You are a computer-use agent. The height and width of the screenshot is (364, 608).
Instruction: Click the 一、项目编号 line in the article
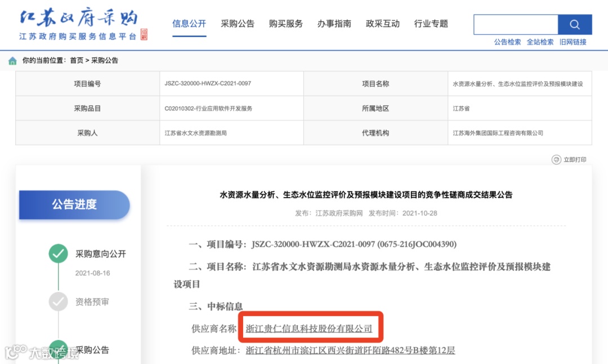323,244
